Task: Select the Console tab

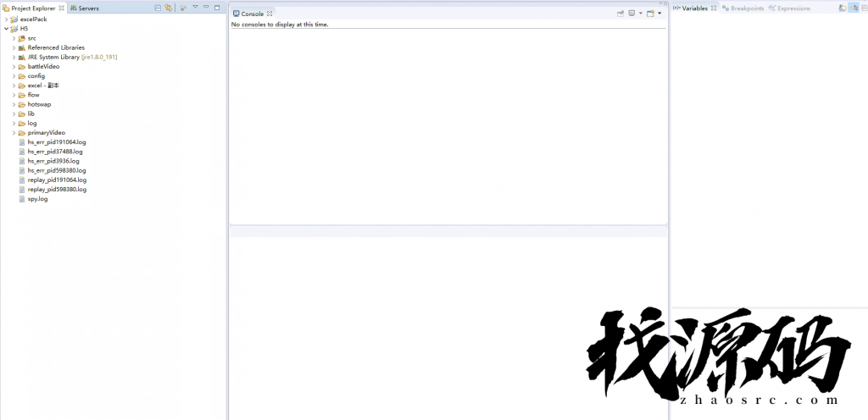Action: [x=248, y=14]
